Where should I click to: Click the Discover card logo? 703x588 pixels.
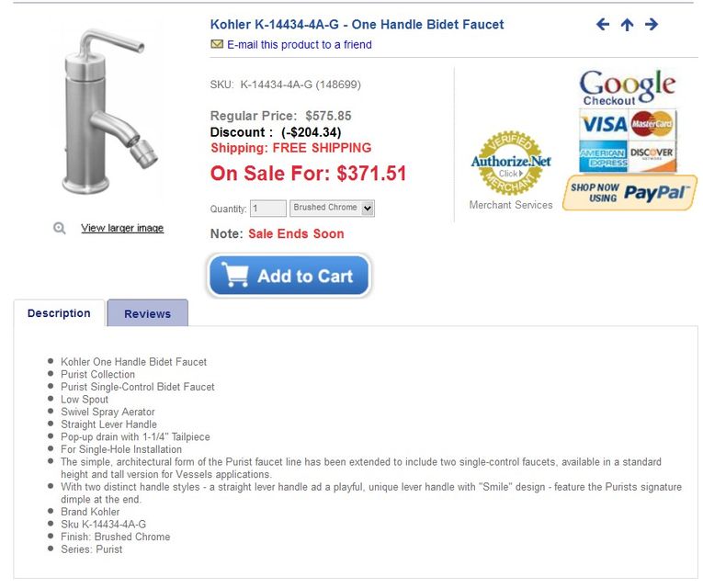[x=652, y=156]
